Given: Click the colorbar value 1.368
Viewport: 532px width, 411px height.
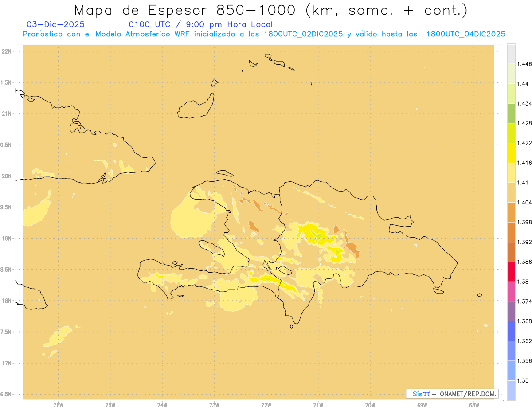Looking at the screenshot, I should 524,321.
